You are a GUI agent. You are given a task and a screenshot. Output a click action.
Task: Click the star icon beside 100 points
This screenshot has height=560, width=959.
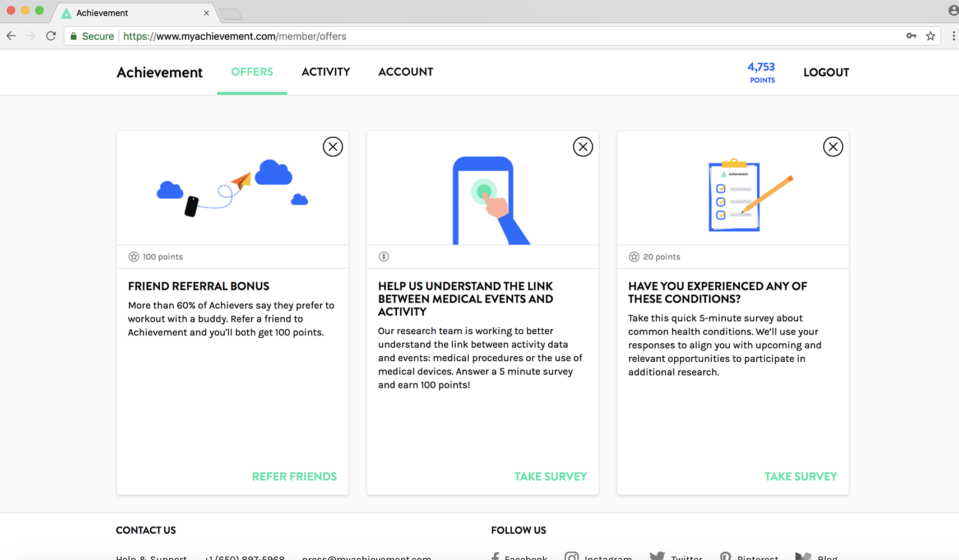[133, 256]
